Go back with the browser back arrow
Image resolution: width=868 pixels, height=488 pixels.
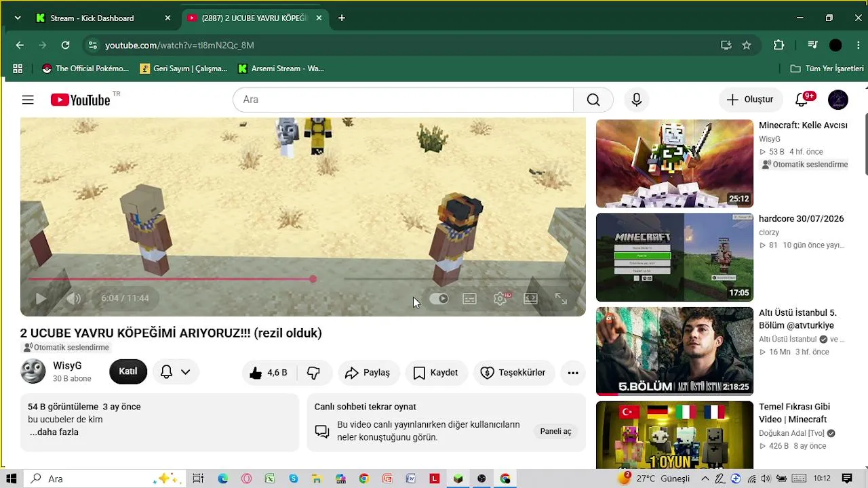point(20,45)
